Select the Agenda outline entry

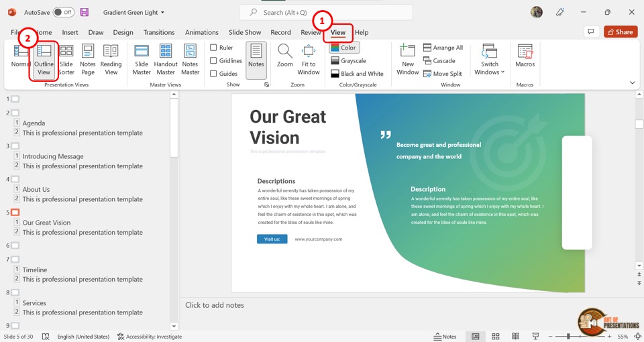[34, 123]
